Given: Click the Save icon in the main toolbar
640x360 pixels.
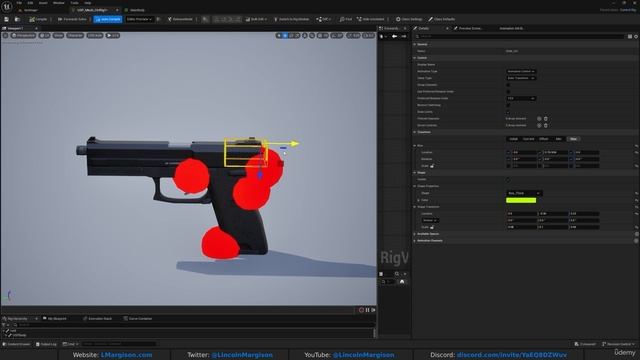Looking at the screenshot, I should coord(7,19).
